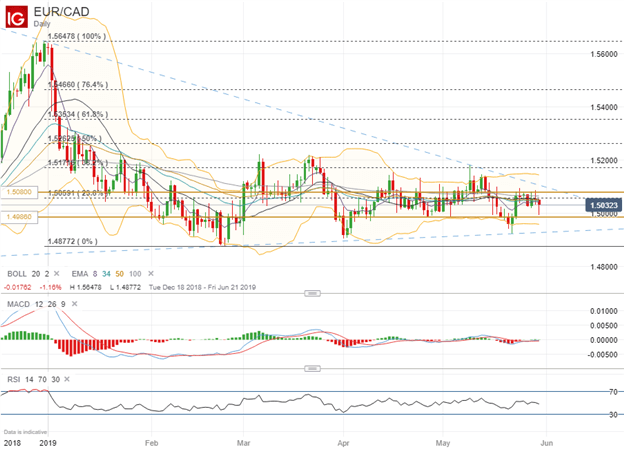Click the 1.56478 (100%) Fibonacci label

77,36
